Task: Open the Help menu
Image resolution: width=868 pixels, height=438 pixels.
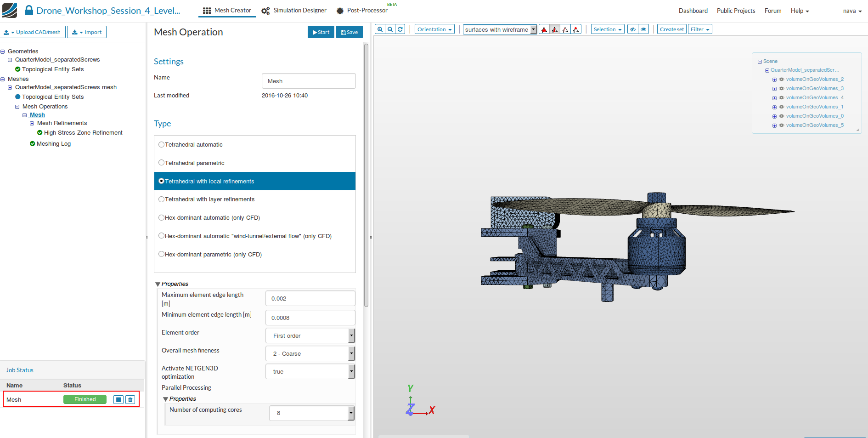Action: click(800, 11)
